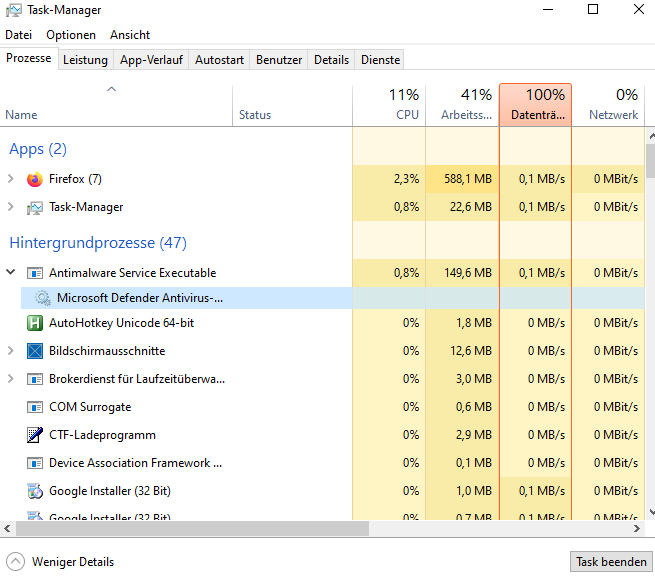Open the Ansicht menu
Image resolution: width=655 pixels, height=585 pixels.
click(x=130, y=35)
